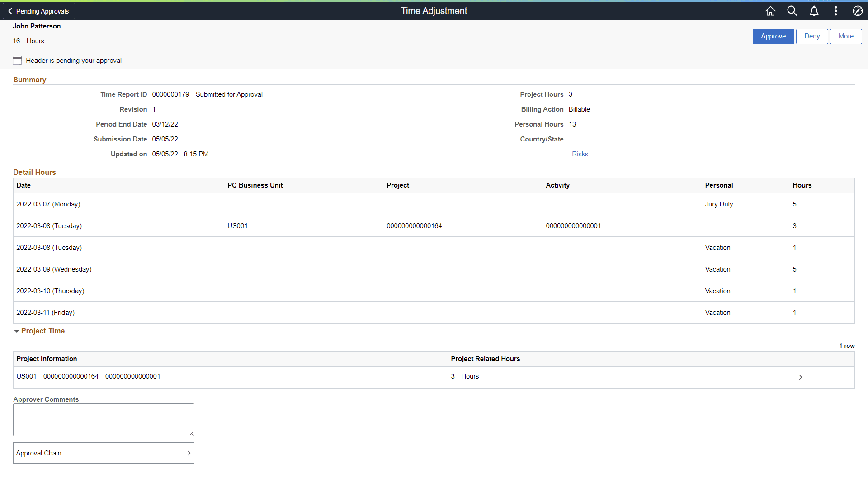Click the pending approval status icon
Screen dimensions: 868x488
[17, 60]
